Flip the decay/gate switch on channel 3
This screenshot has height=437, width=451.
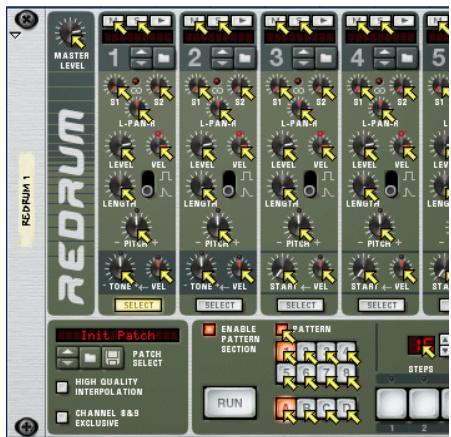click(x=310, y=184)
